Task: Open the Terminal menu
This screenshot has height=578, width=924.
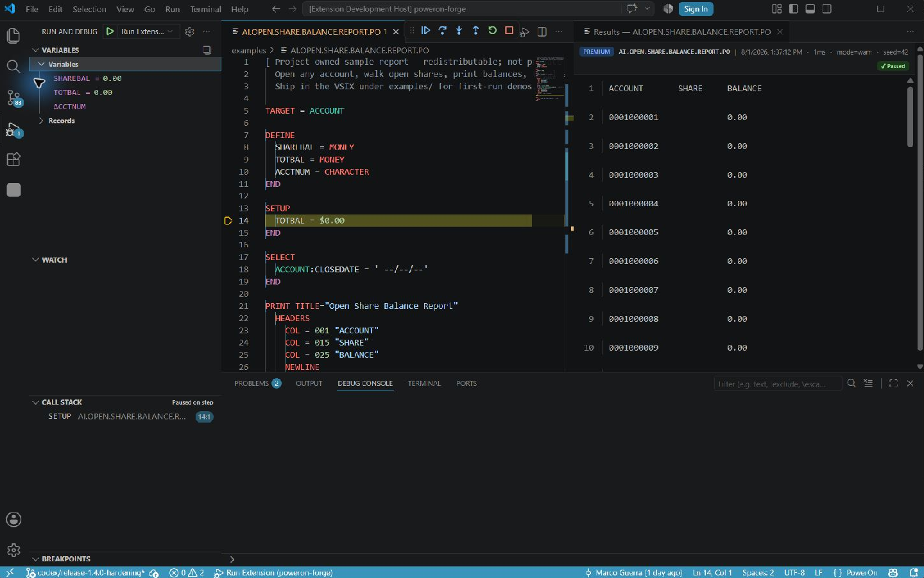Action: (x=205, y=9)
